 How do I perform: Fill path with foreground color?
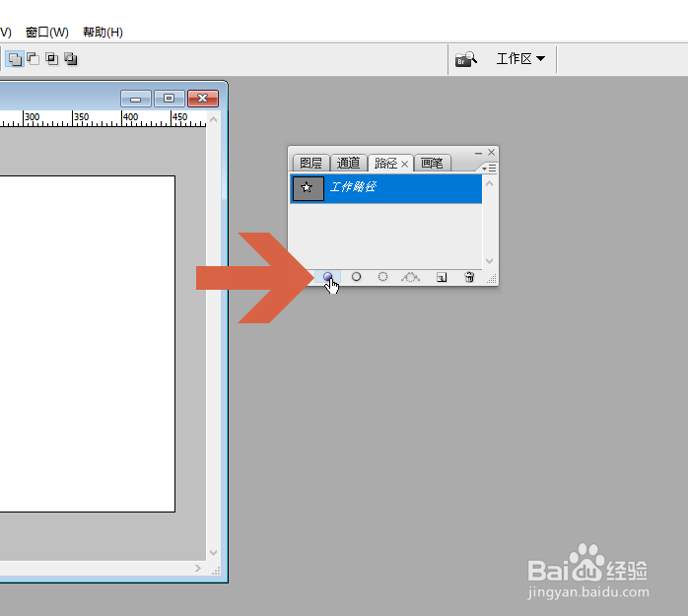327,277
